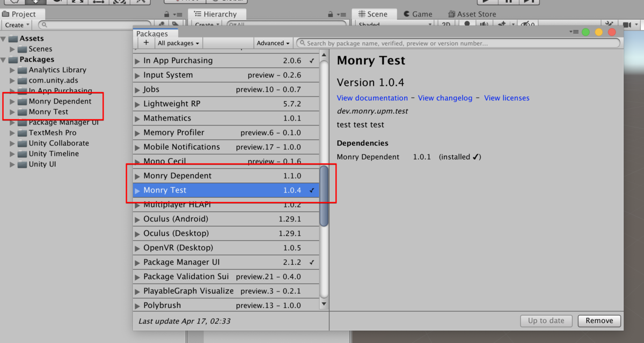The height and width of the screenshot is (343, 644).
Task: Click the Project panel search field
Action: (95, 25)
